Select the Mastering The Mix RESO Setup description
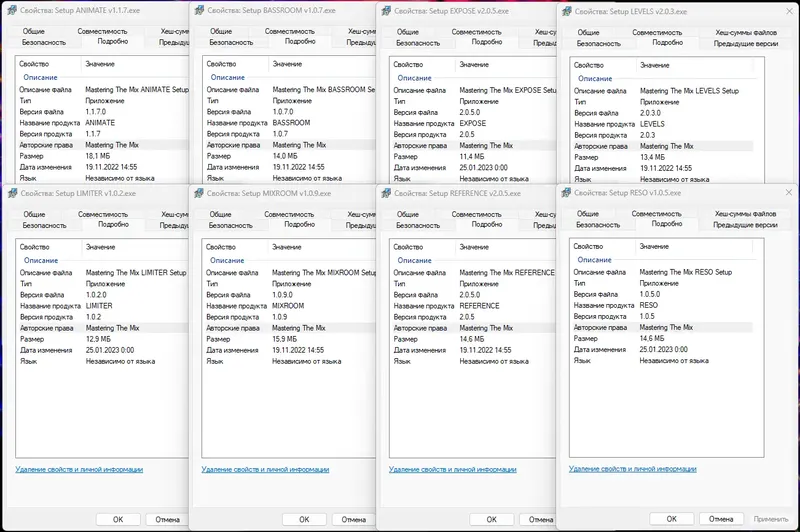 pyautogui.click(x=686, y=272)
